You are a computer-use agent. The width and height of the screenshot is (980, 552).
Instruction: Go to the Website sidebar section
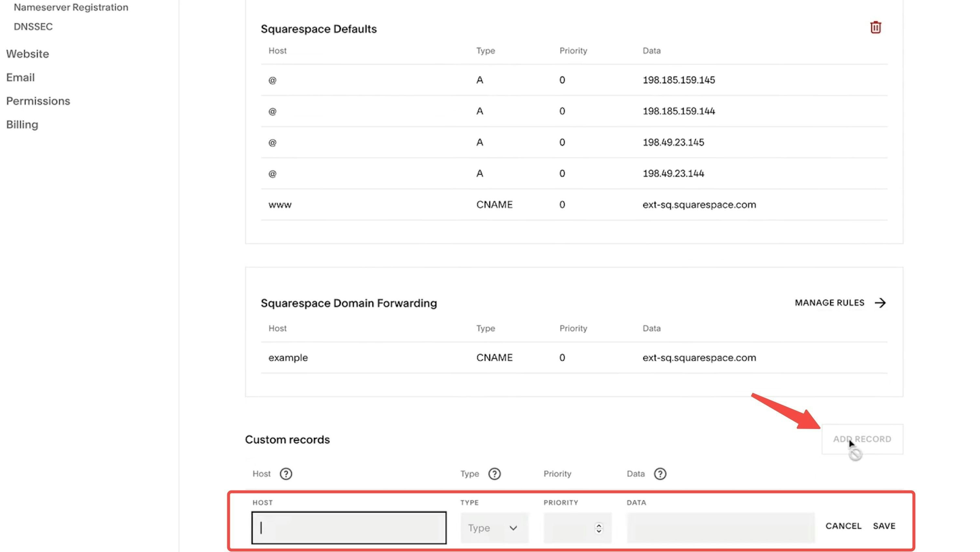click(x=27, y=54)
